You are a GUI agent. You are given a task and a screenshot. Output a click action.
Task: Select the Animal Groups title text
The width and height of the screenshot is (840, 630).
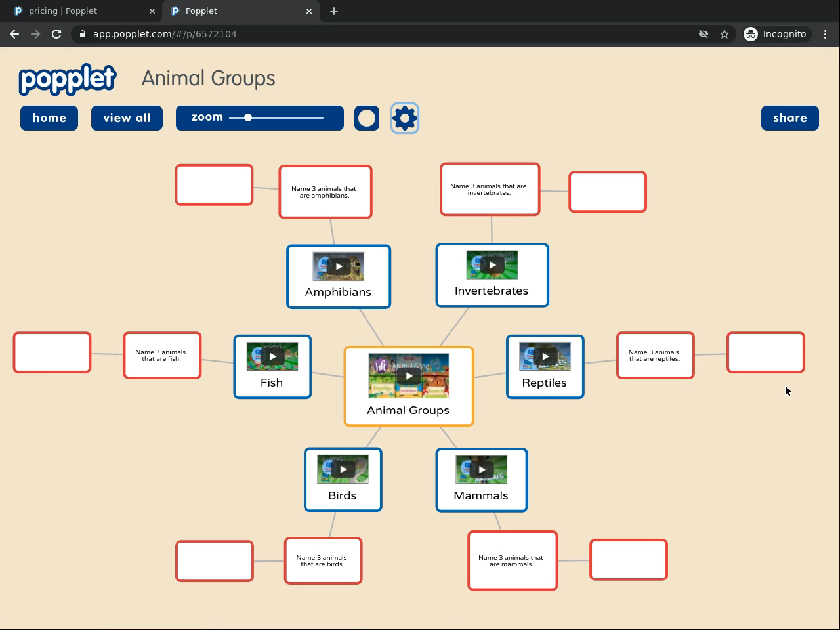[x=209, y=79]
